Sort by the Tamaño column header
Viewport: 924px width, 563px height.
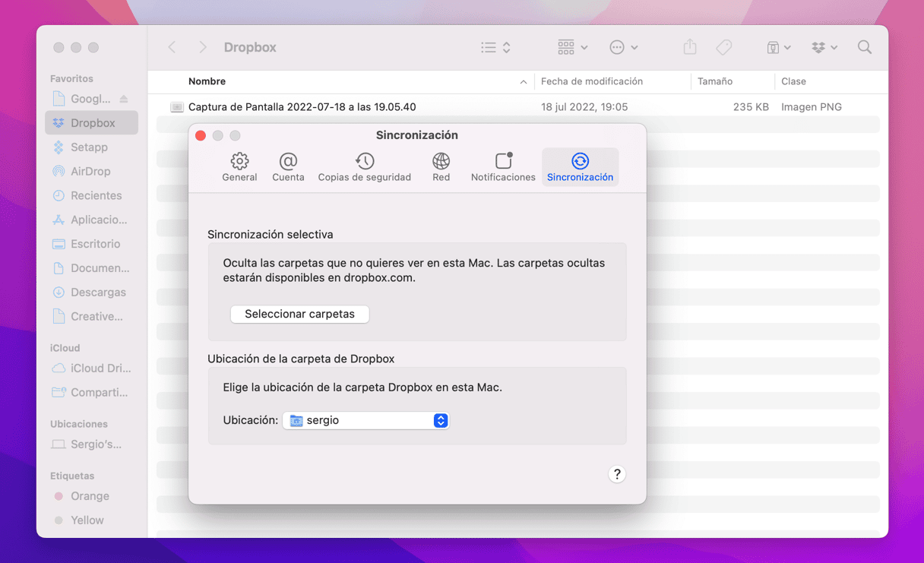click(x=715, y=81)
